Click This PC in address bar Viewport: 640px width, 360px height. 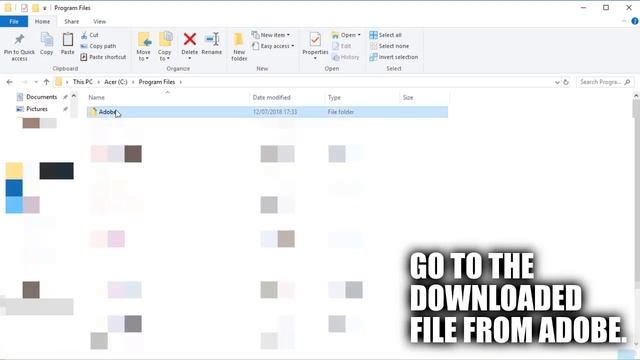[82, 82]
